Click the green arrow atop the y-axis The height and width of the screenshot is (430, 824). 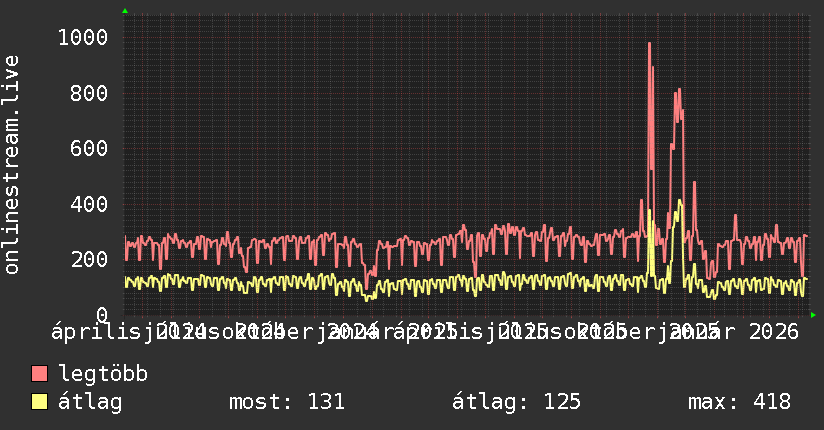pos(125,11)
